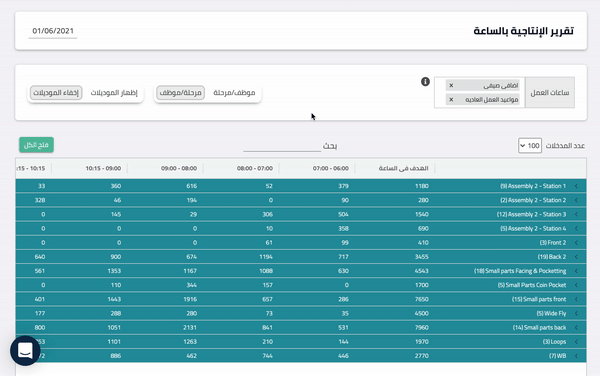Expand the Front 2 row
The height and width of the screenshot is (376, 600).
[576, 243]
